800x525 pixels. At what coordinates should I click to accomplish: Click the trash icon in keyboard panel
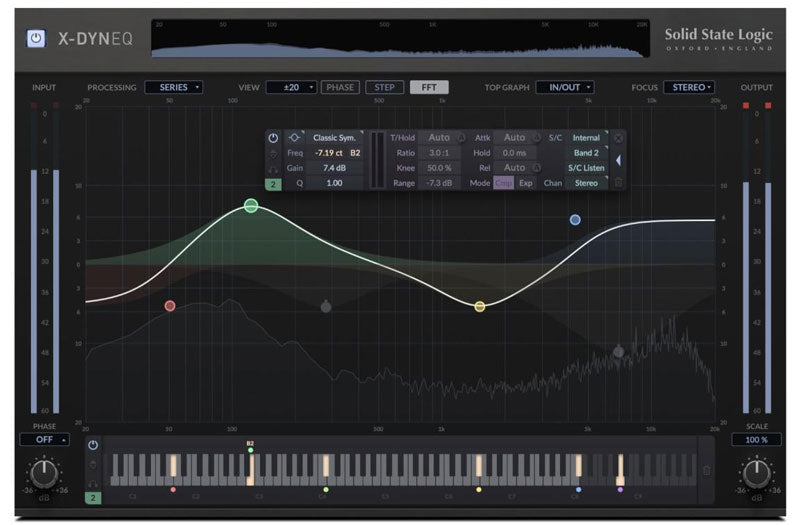click(x=706, y=470)
